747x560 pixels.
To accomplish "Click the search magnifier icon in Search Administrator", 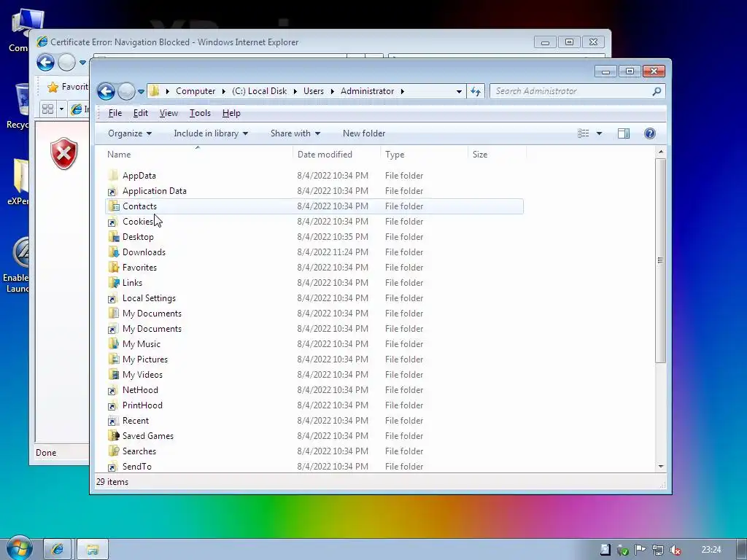I will pyautogui.click(x=657, y=91).
